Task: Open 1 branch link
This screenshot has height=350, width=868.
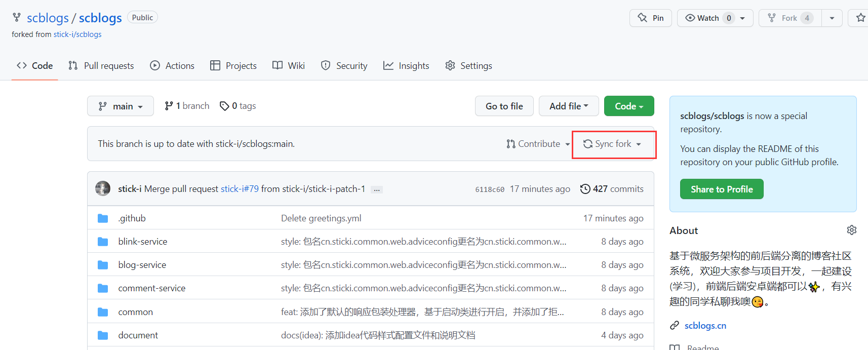Action: (187, 106)
